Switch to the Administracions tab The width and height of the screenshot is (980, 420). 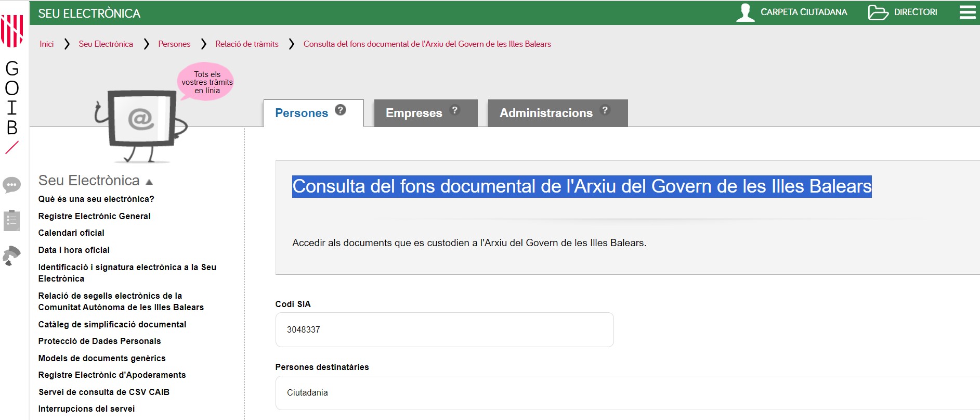coord(546,113)
